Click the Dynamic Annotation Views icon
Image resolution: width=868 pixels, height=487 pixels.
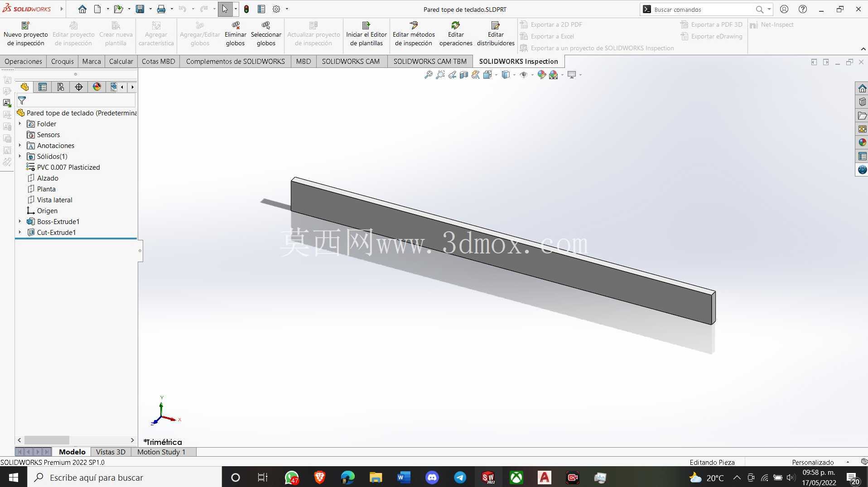click(x=476, y=75)
